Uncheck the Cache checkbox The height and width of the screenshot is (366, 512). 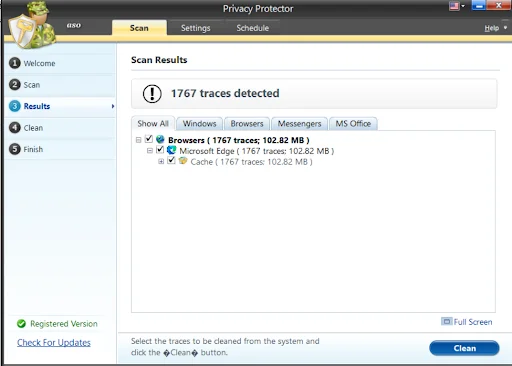coord(171,161)
